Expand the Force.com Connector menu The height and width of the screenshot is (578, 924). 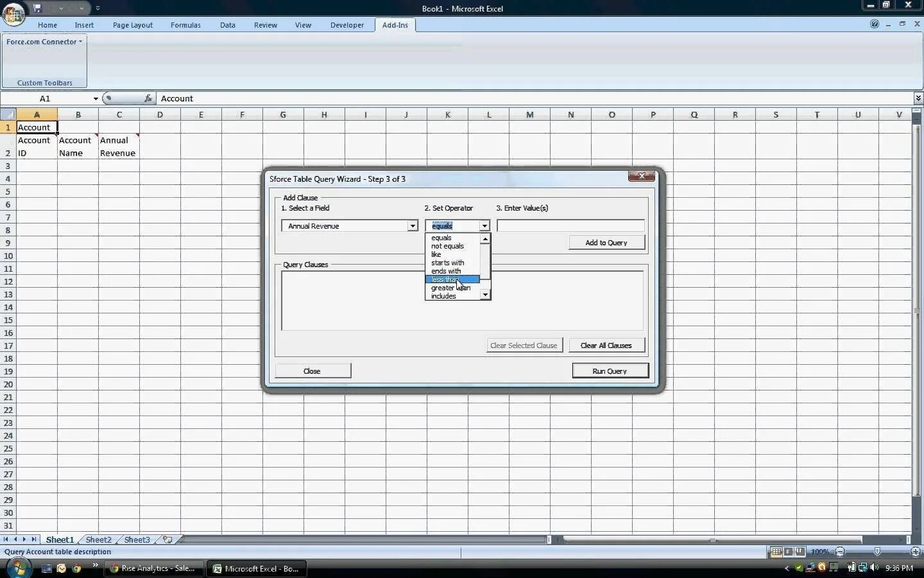click(44, 42)
